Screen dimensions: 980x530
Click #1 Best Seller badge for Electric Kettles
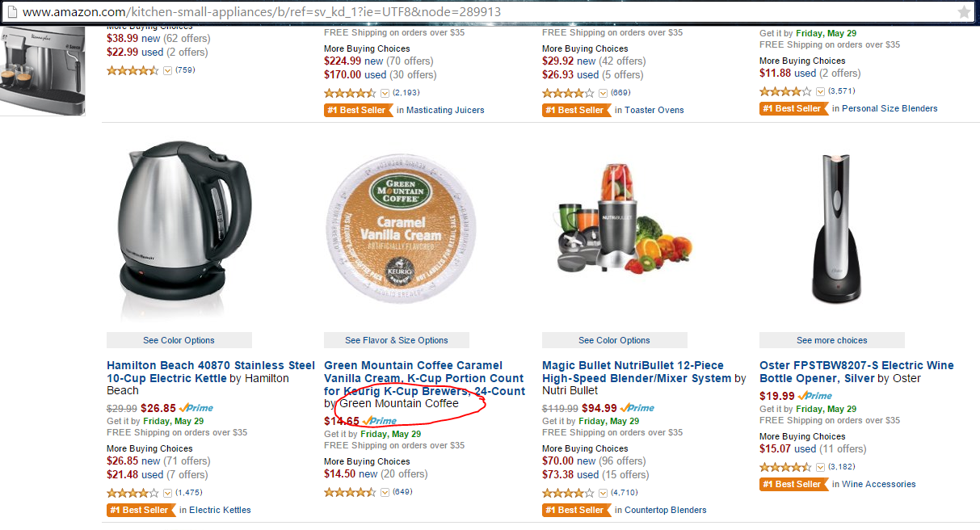point(138,510)
